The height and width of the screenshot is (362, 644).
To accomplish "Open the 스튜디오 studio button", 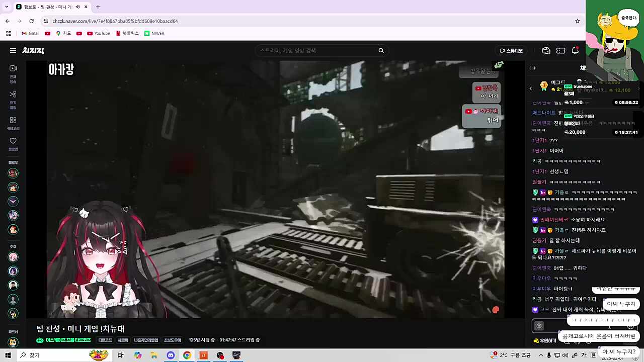I will (x=511, y=51).
